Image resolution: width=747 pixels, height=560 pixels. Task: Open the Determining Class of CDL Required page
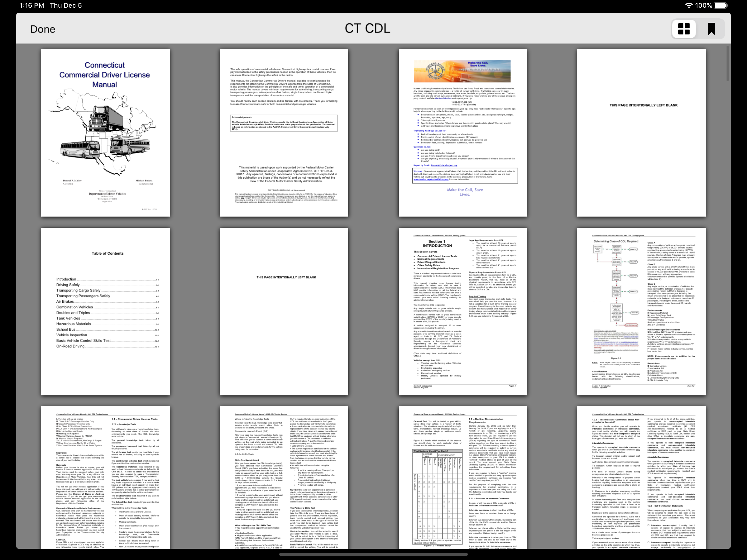point(641,311)
